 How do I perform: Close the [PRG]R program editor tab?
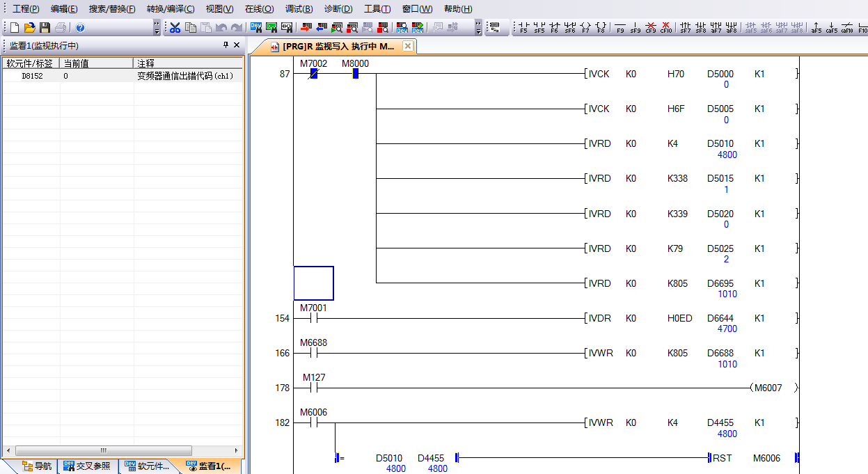pos(408,47)
